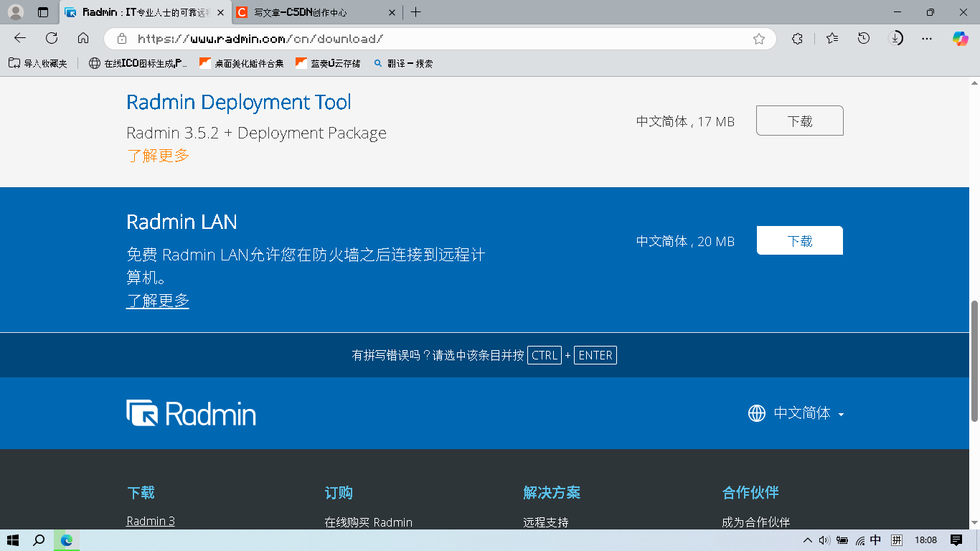Open a new browser tab
This screenshot has height=551, width=980.
click(416, 12)
